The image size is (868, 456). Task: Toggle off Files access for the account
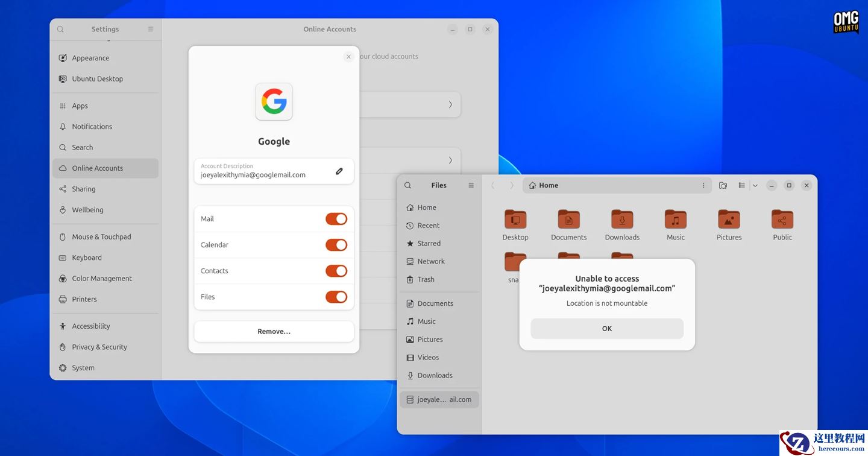point(336,297)
